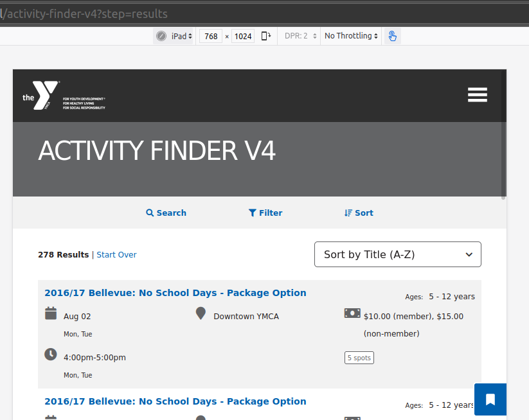Viewport: 529px width, 420px height.
Task: Open the Search panel
Action: tap(166, 213)
